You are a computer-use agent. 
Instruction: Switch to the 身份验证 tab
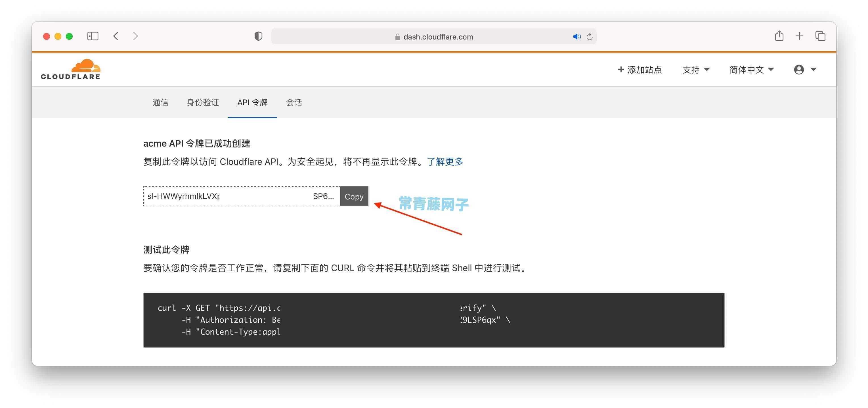tap(203, 102)
